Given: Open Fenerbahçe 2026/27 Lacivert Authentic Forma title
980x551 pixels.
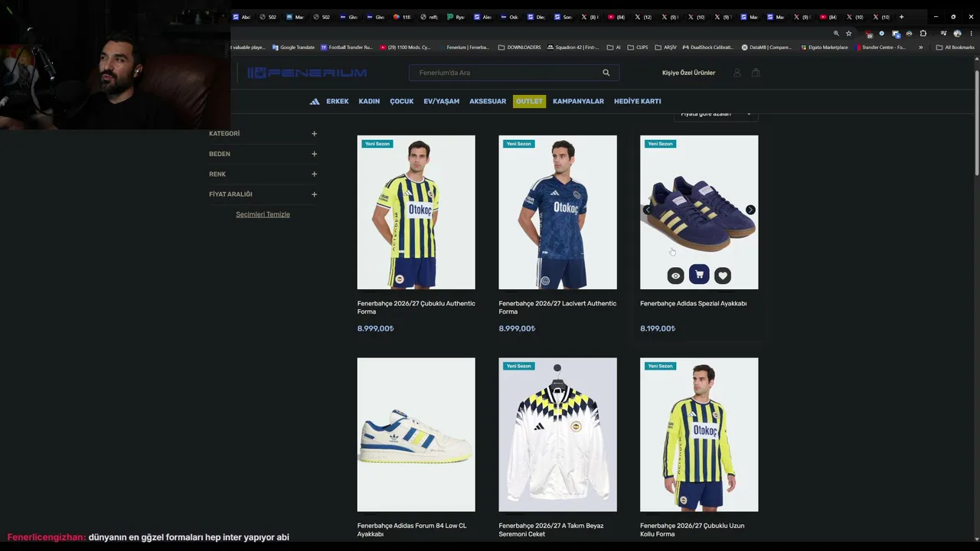Looking at the screenshot, I should point(557,308).
